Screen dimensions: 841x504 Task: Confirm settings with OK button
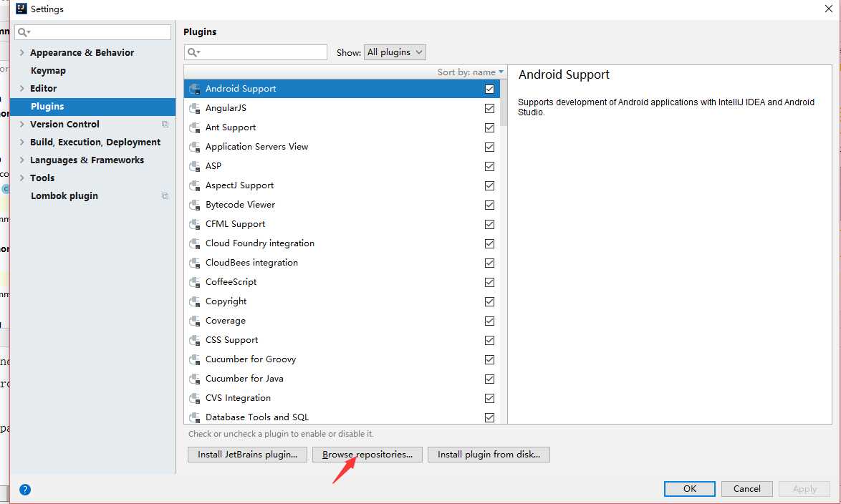[x=690, y=489]
